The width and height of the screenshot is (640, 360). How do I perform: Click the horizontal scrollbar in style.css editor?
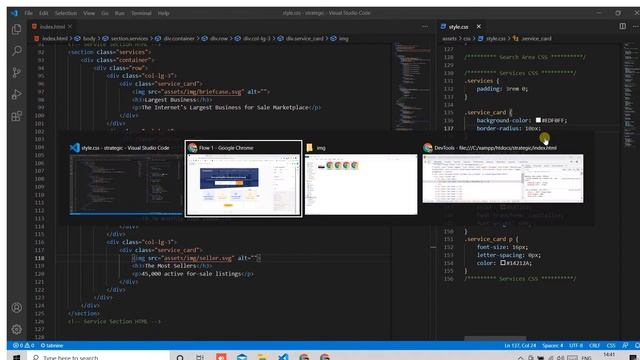click(x=495, y=338)
